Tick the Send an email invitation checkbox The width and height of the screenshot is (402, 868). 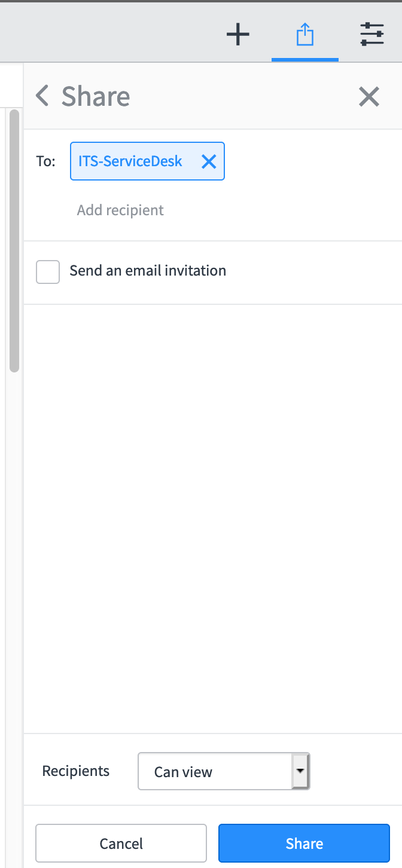coord(48,271)
